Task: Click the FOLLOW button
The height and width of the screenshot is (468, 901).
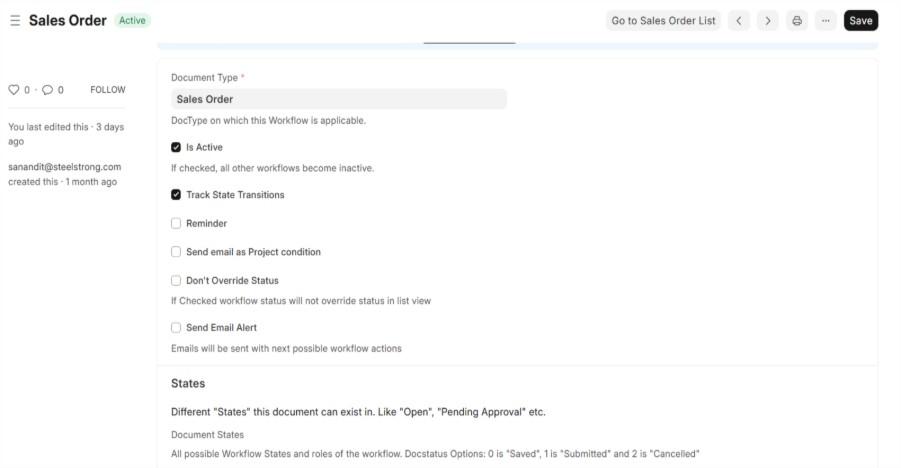Action: click(108, 90)
